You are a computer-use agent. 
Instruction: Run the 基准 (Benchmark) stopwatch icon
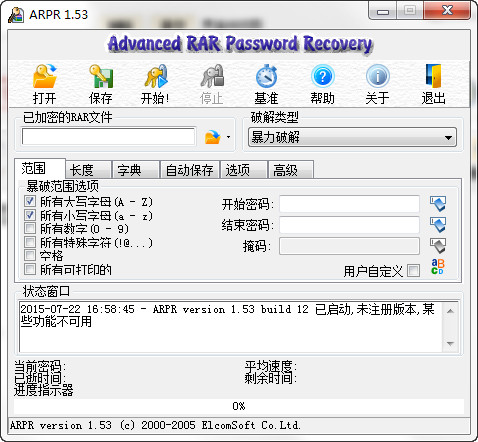(x=266, y=76)
